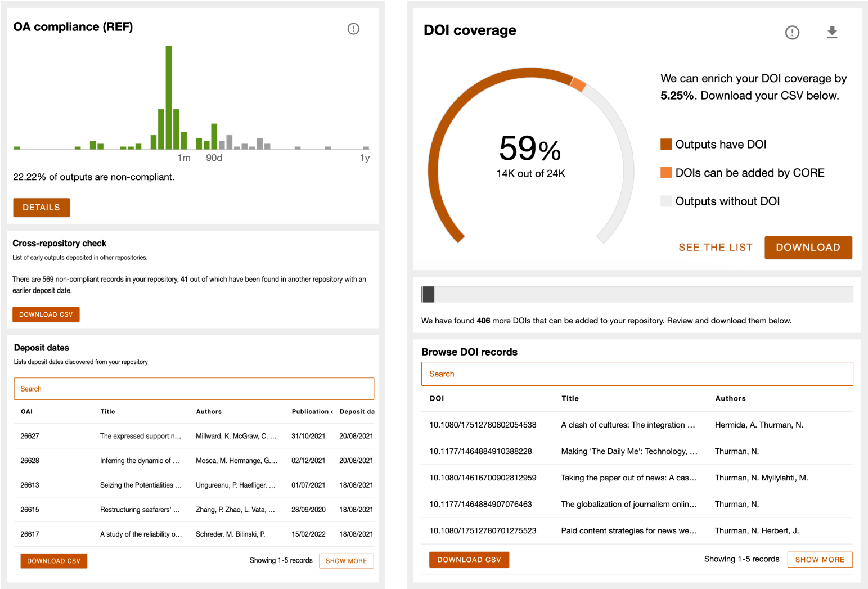868x589 pixels.
Task: Click Title header in DOI records table
Action: coord(570,398)
